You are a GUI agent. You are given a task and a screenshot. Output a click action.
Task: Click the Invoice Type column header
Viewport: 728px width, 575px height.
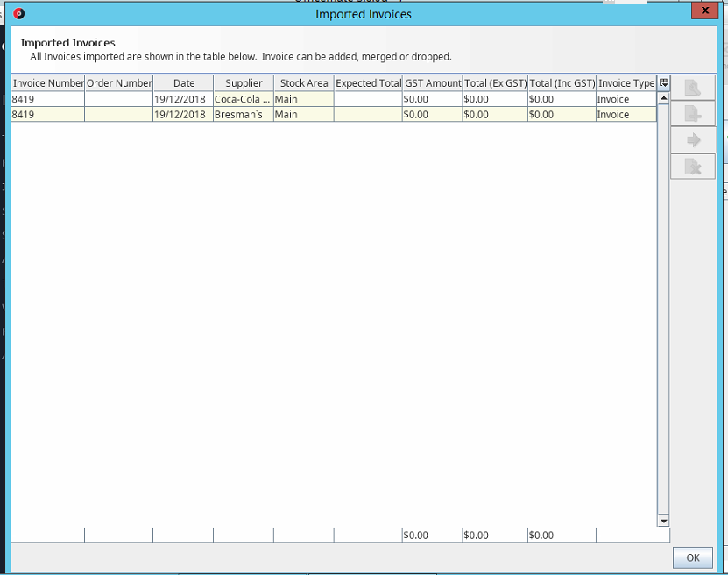625,82
